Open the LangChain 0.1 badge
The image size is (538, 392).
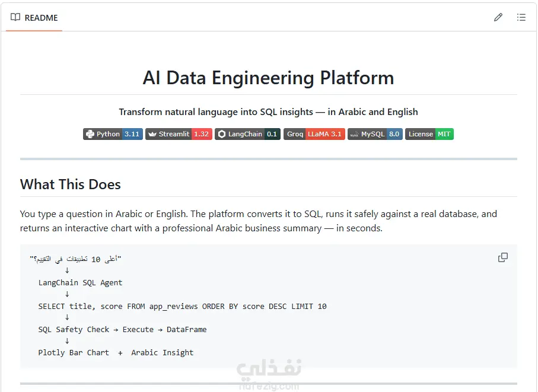tap(248, 134)
